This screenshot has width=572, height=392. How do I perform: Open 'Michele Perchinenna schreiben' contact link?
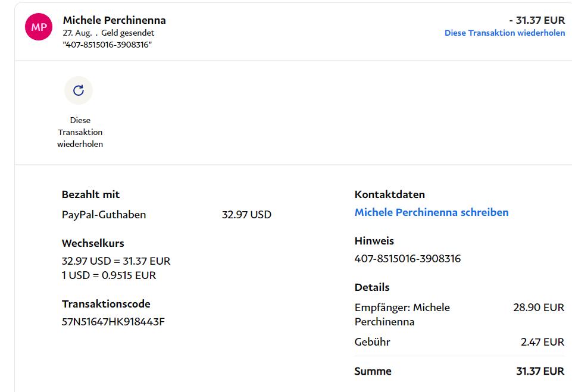(x=431, y=212)
